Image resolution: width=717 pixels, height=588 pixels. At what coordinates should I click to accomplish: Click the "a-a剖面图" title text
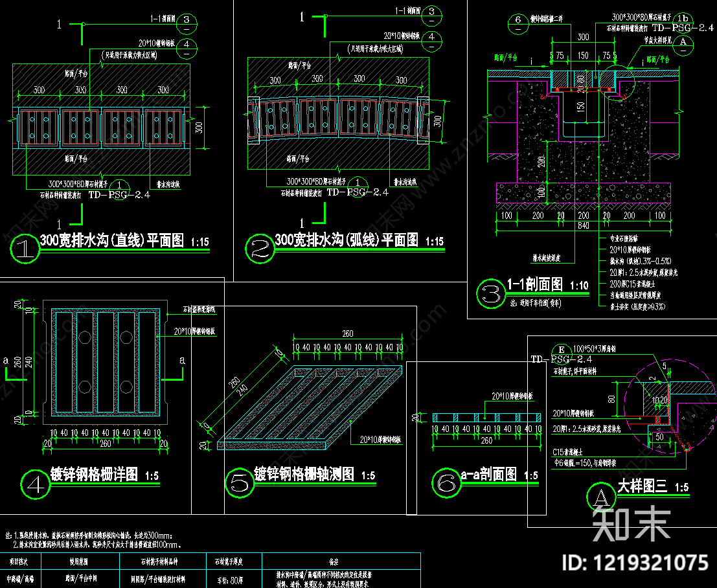tap(489, 475)
